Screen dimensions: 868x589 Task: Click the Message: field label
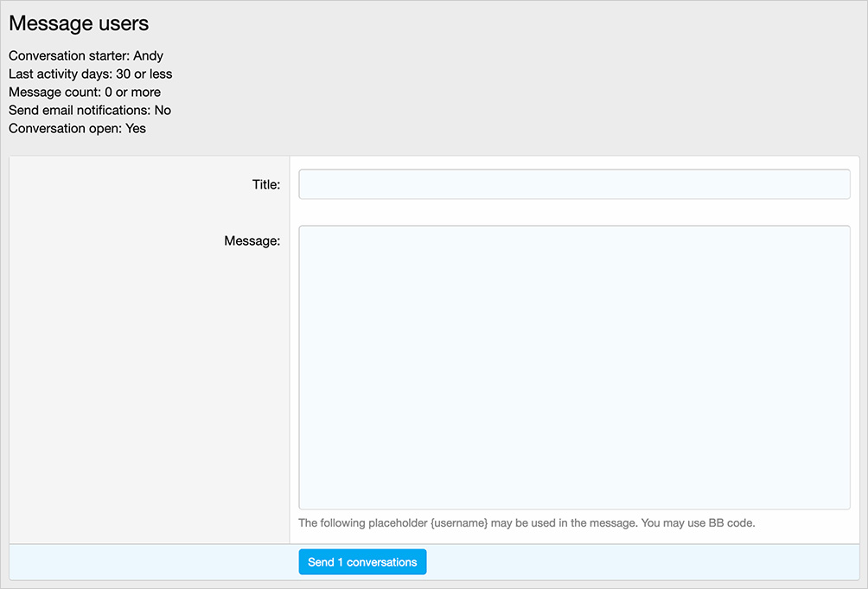click(x=252, y=240)
